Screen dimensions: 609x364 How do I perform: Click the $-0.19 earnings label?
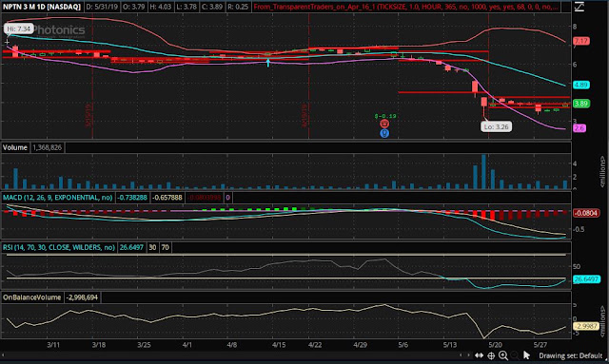[x=384, y=116]
